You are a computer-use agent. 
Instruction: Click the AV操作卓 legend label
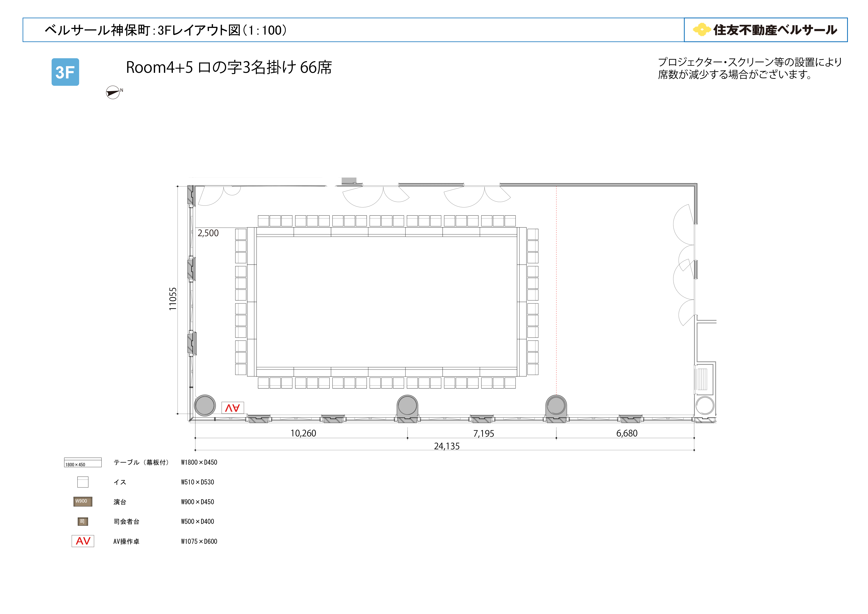(x=126, y=541)
